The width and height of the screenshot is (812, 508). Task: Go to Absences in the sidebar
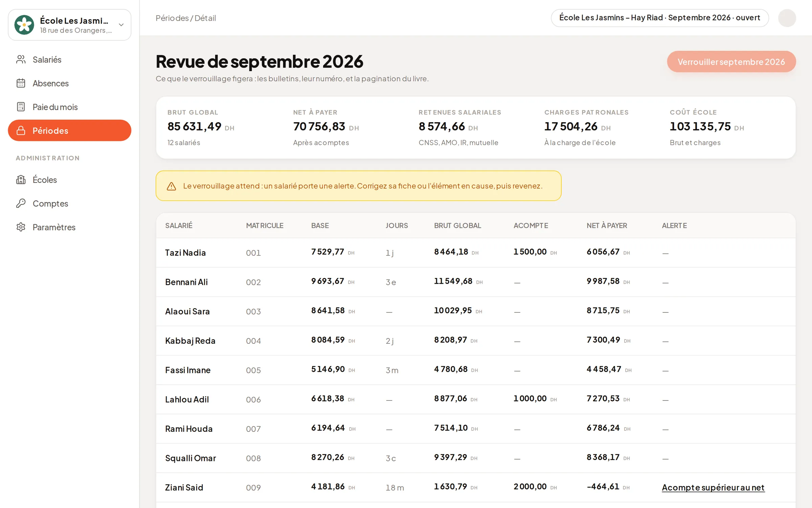point(70,83)
